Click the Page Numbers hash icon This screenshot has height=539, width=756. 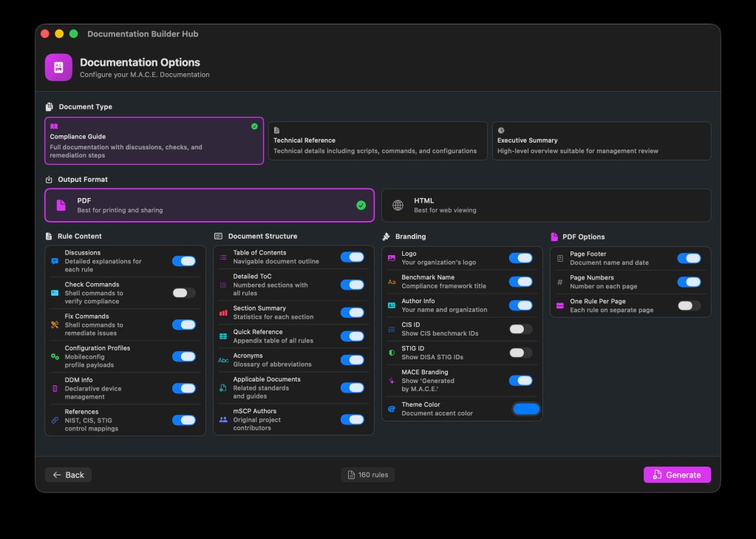pos(560,280)
